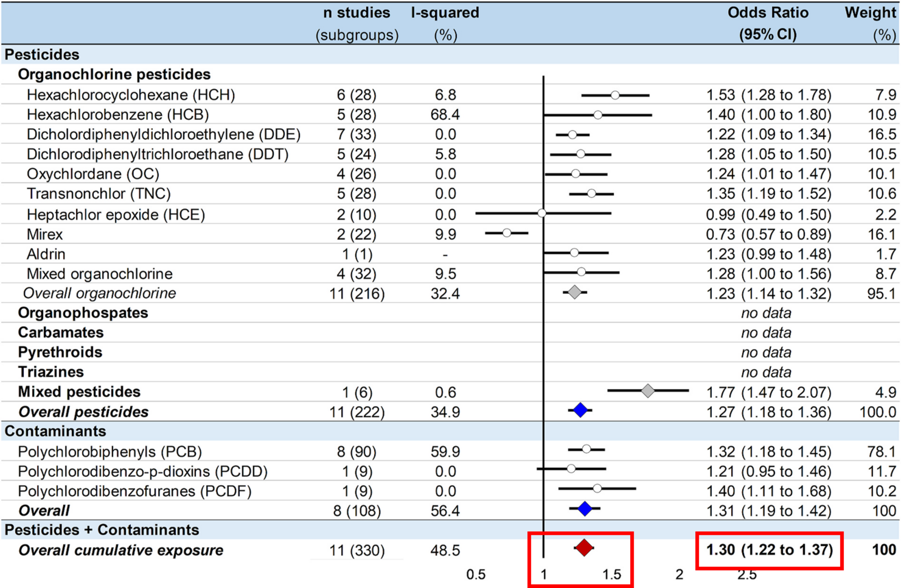The image size is (901, 588).
Task: Click the n studies column header
Action: point(357,23)
